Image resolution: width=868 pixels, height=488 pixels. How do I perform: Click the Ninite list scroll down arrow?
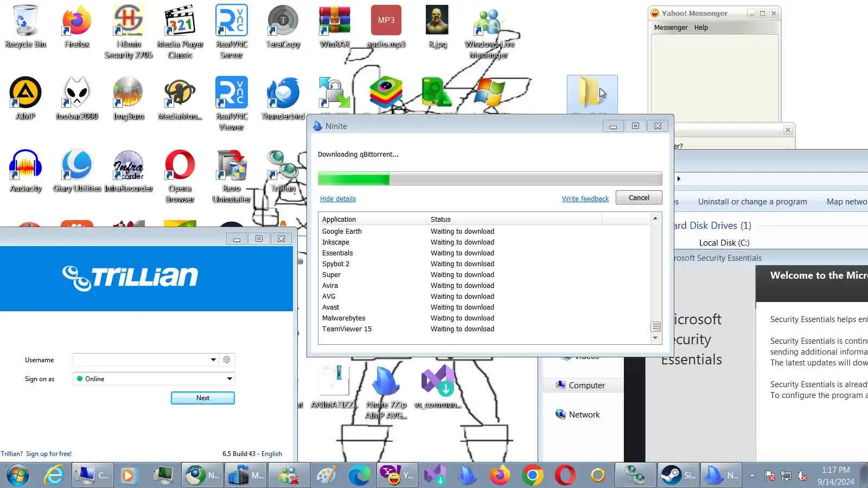coord(655,338)
